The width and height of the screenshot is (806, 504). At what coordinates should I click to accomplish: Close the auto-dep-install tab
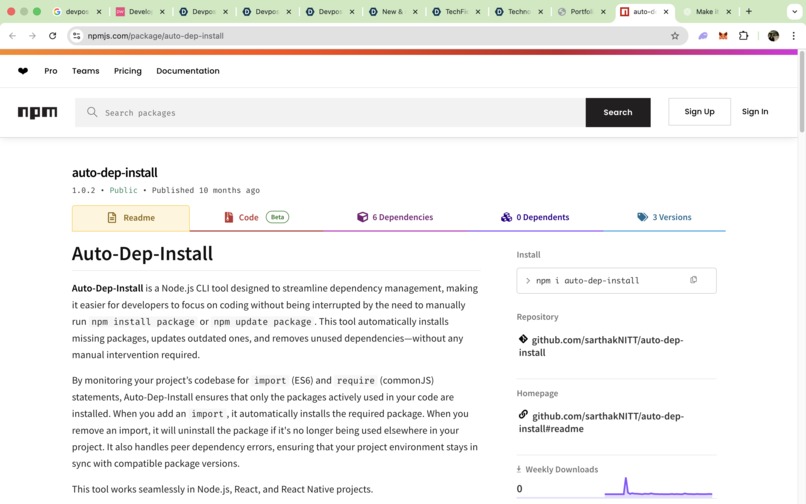pyautogui.click(x=666, y=11)
